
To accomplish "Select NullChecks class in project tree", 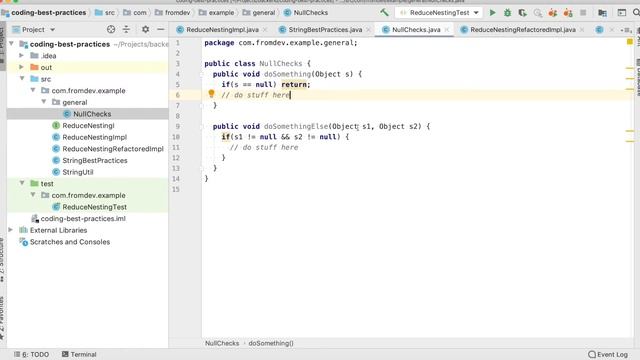I will (92, 114).
